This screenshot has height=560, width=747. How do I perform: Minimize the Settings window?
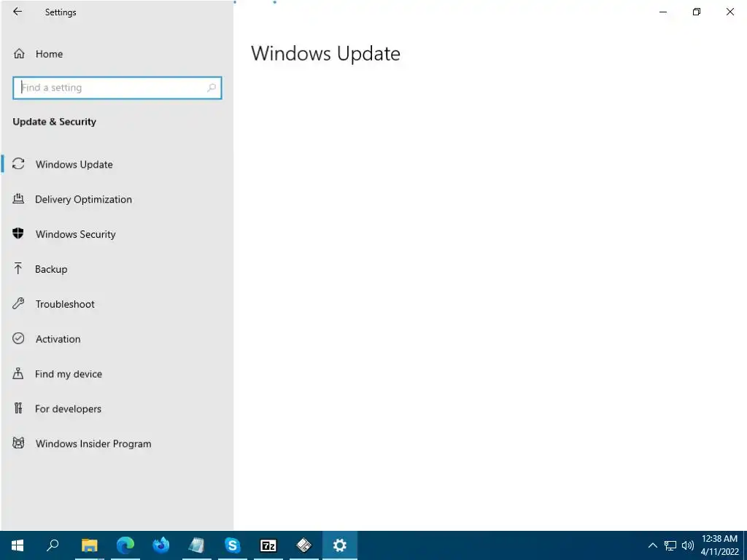point(662,12)
